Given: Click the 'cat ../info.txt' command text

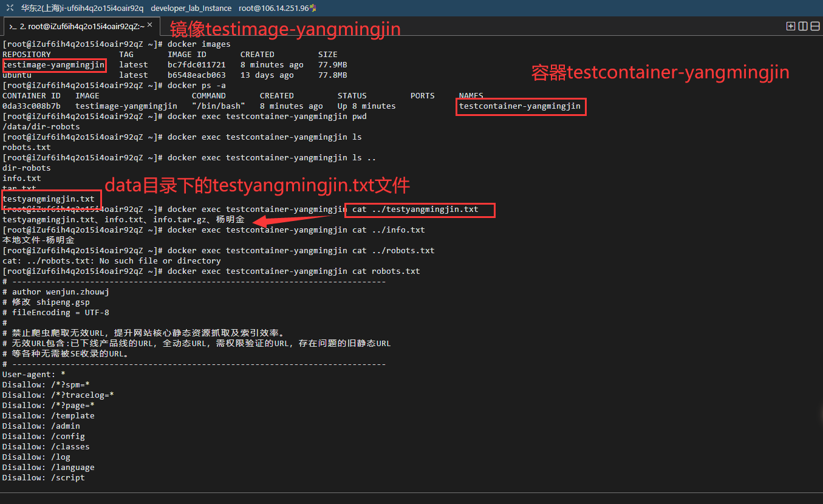Looking at the screenshot, I should 389,230.
